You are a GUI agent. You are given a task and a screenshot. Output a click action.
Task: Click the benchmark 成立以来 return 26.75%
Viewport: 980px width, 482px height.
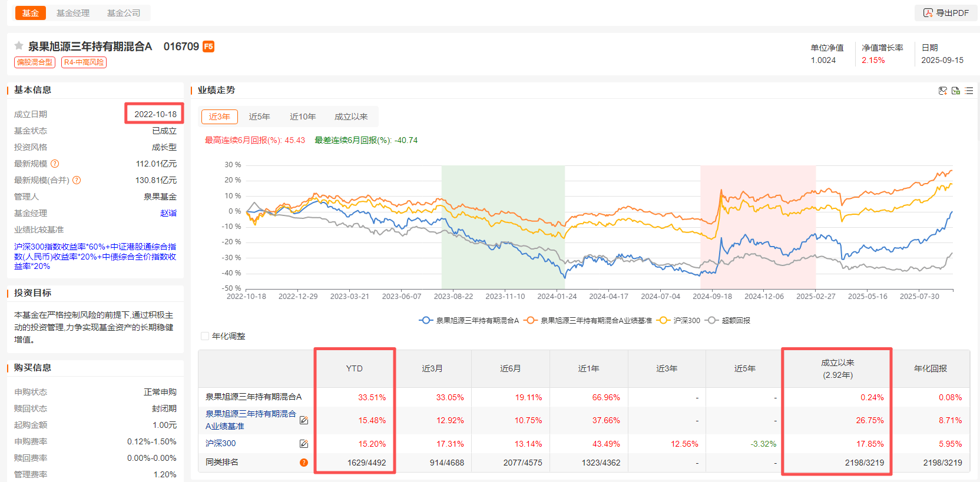point(870,420)
